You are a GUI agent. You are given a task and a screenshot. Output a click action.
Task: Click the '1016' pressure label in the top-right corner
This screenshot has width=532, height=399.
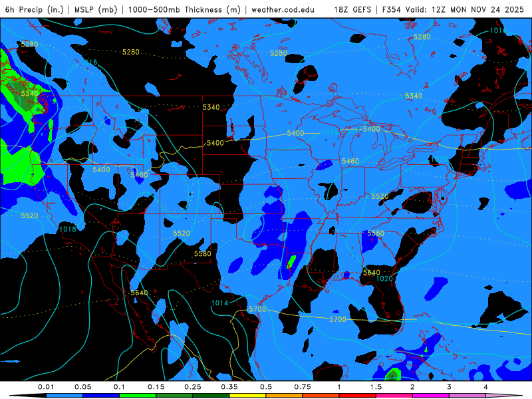click(498, 31)
